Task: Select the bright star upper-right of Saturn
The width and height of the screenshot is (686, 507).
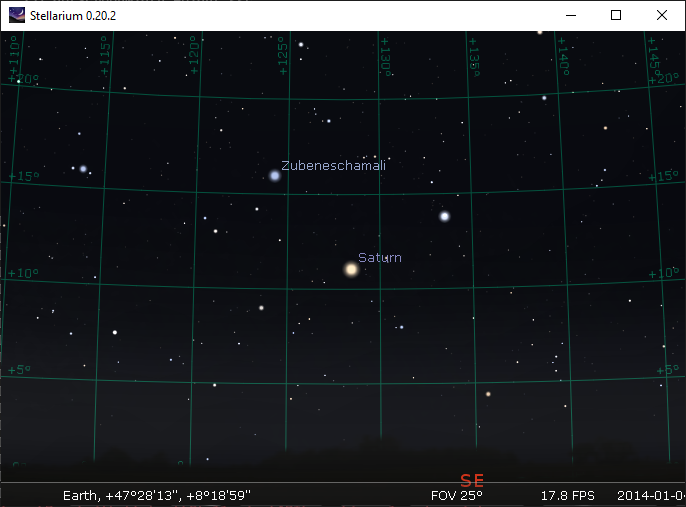Action: tap(444, 216)
